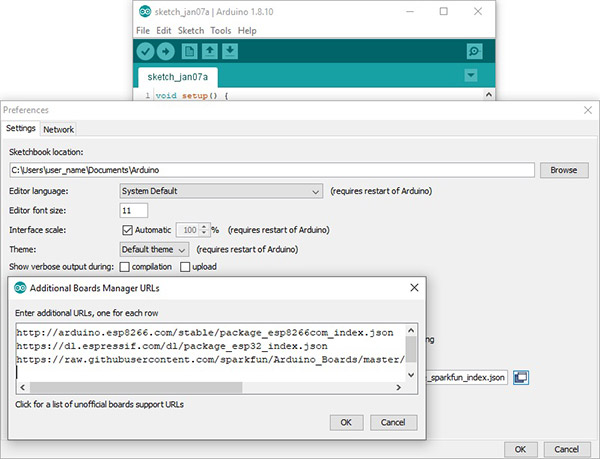Open the Editor language dropdown
Image resolution: width=600 pixels, height=459 pixels.
click(220, 190)
